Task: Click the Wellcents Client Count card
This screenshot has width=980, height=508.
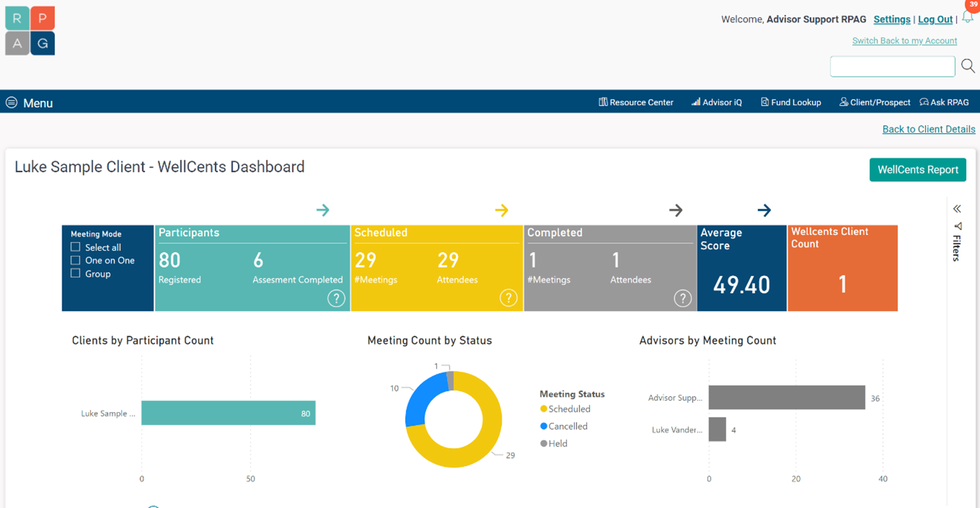Action: tap(842, 268)
